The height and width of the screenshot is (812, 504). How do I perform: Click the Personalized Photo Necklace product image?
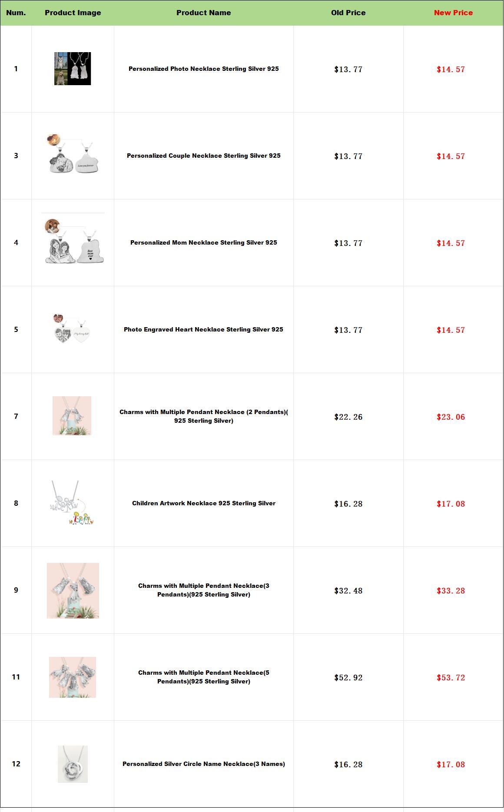tap(73, 69)
